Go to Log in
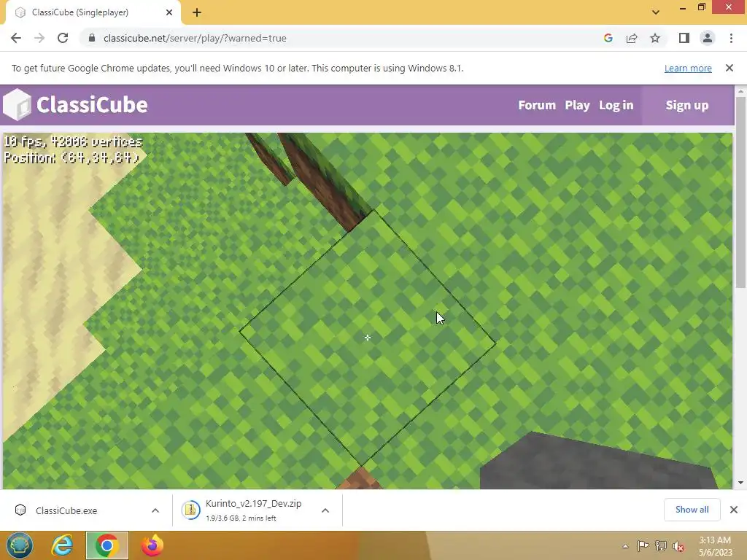 pyautogui.click(x=616, y=105)
